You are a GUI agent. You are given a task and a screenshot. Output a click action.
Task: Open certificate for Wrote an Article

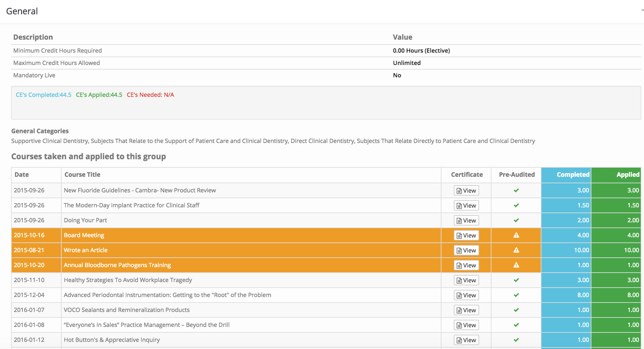(x=466, y=251)
